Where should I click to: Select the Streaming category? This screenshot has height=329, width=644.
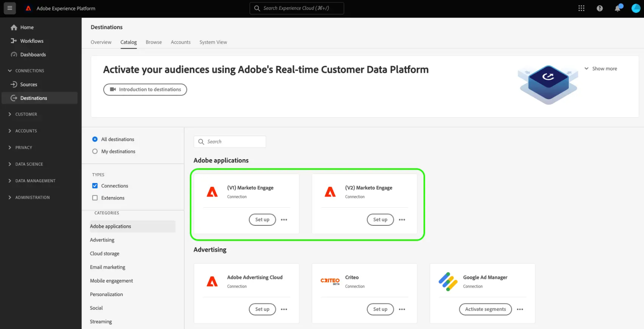tap(101, 322)
